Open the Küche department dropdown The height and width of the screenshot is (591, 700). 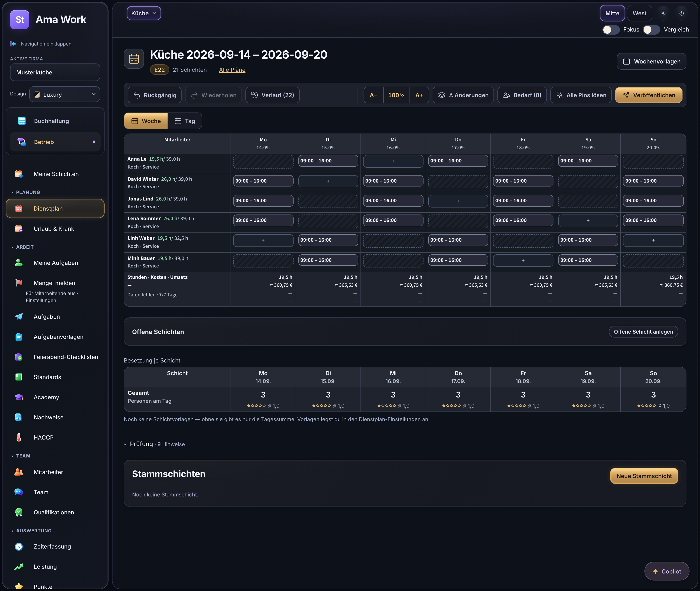(x=144, y=13)
